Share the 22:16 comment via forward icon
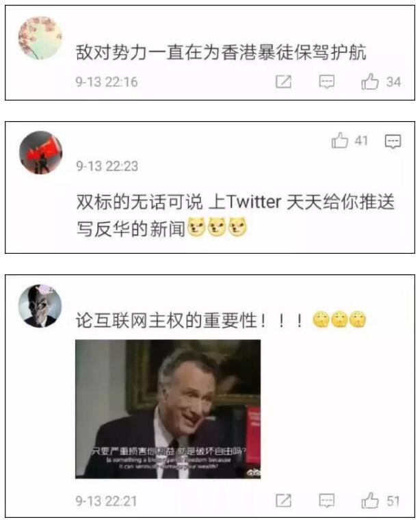This screenshot has height=522, width=420. coord(284,81)
